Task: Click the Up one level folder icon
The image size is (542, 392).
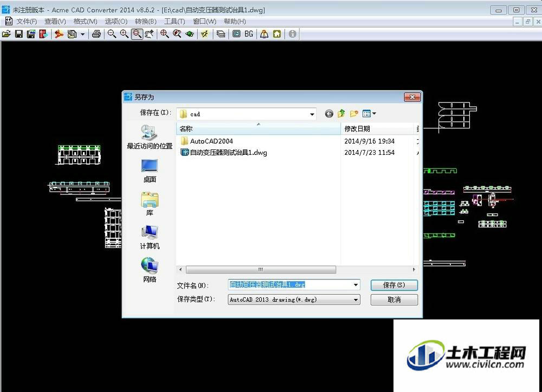Action: 341,114
